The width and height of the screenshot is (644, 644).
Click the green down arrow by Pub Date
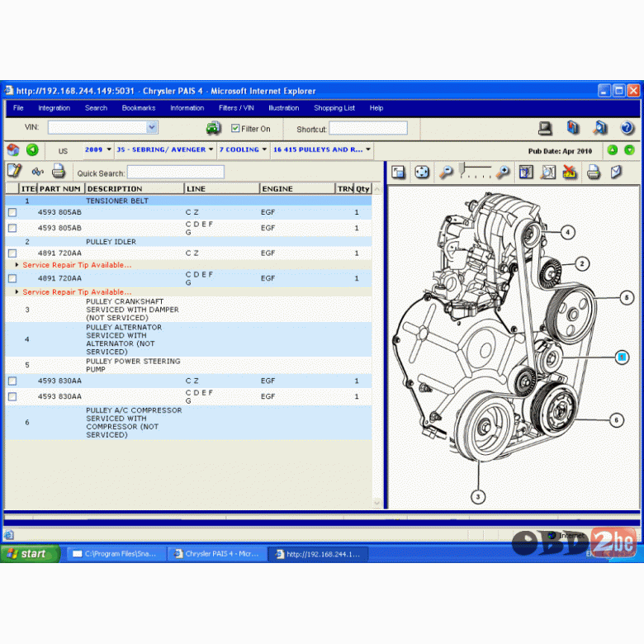[629, 150]
